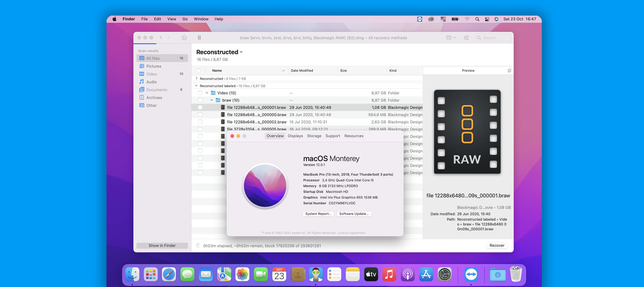Click the battery icon in menu bar
The height and width of the screenshot is (287, 644).
(455, 19)
